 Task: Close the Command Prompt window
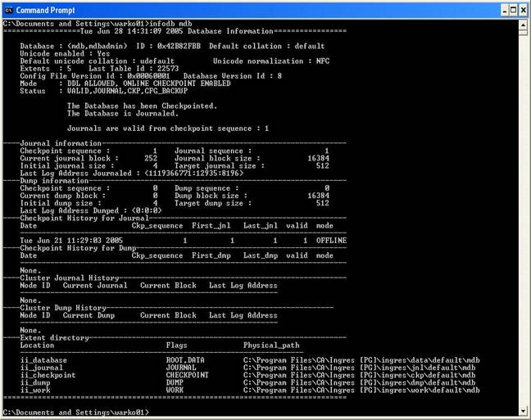pos(523,10)
